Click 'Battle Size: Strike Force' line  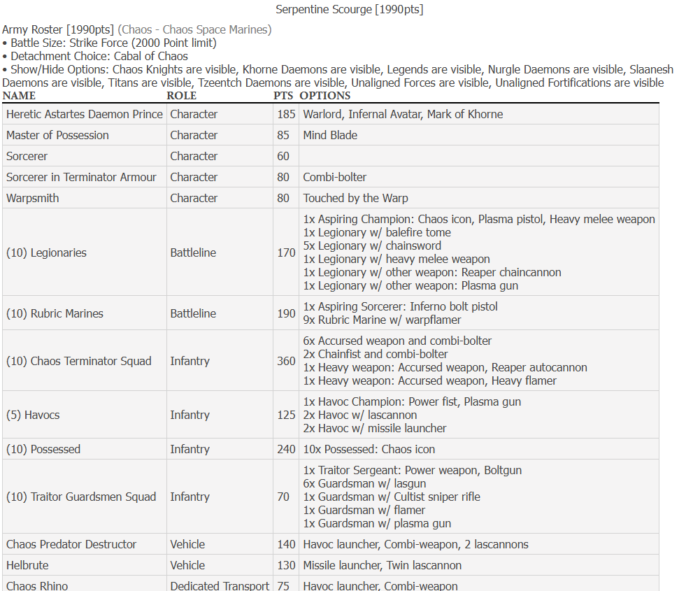coord(109,43)
